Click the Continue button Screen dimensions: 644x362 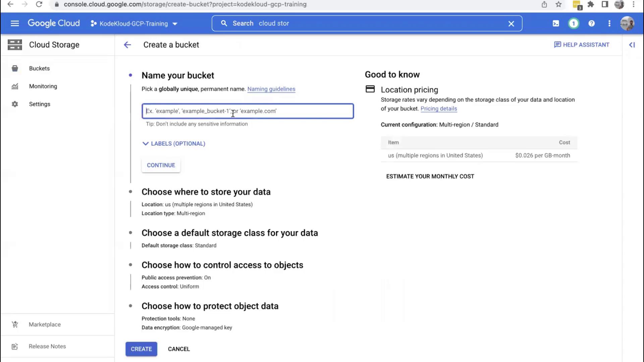coord(161,165)
